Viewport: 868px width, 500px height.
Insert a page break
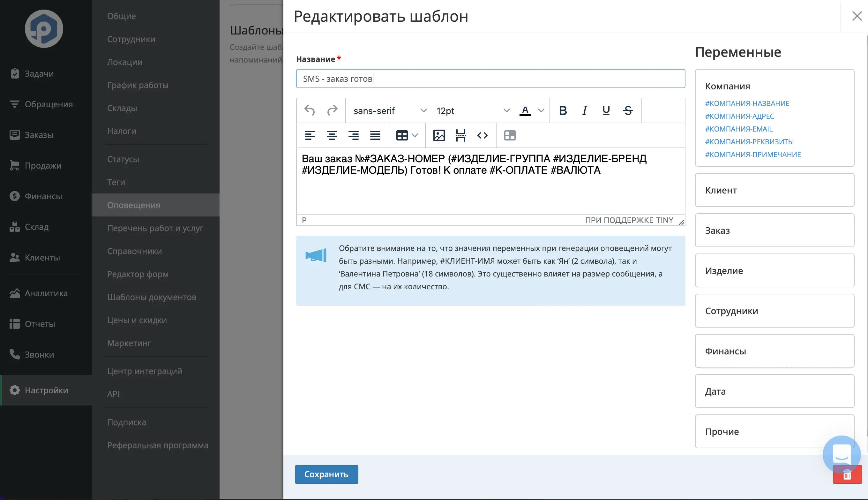460,135
